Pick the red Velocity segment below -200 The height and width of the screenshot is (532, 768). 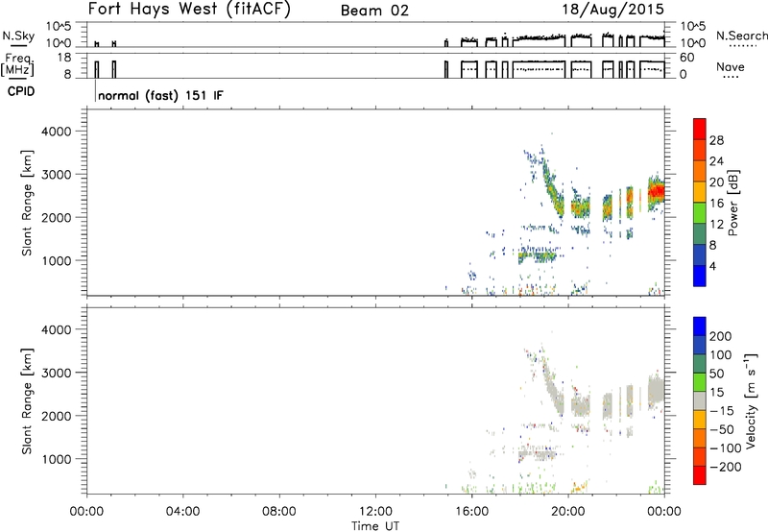tap(700, 475)
